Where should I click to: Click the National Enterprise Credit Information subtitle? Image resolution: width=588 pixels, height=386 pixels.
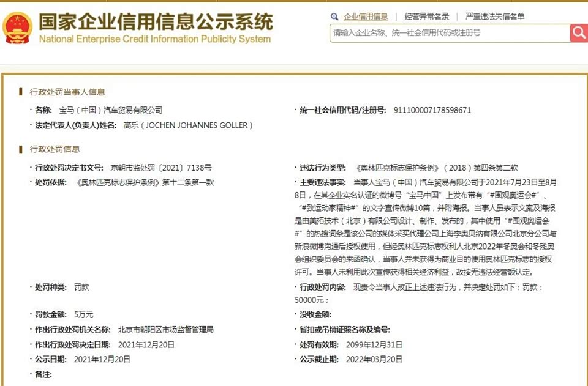point(154,40)
